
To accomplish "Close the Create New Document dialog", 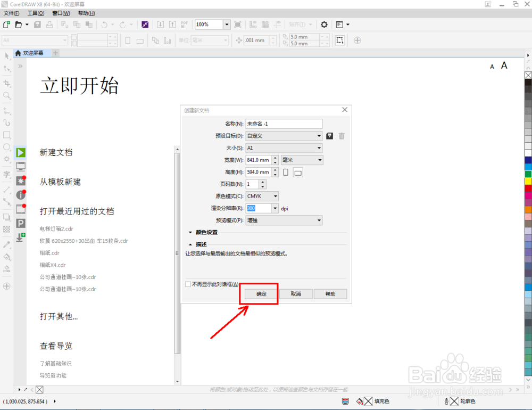I will [x=345, y=110].
